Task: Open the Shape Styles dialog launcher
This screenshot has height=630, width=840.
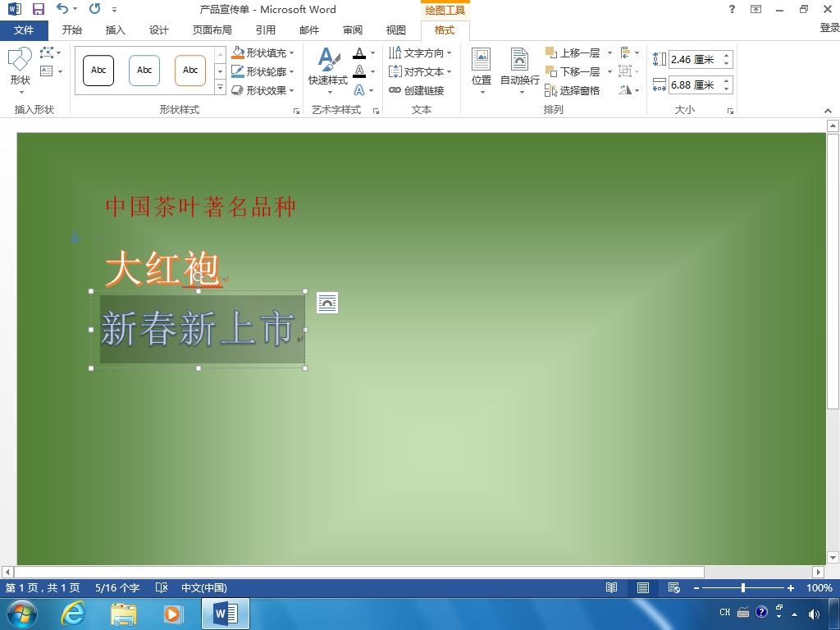Action: (x=296, y=111)
